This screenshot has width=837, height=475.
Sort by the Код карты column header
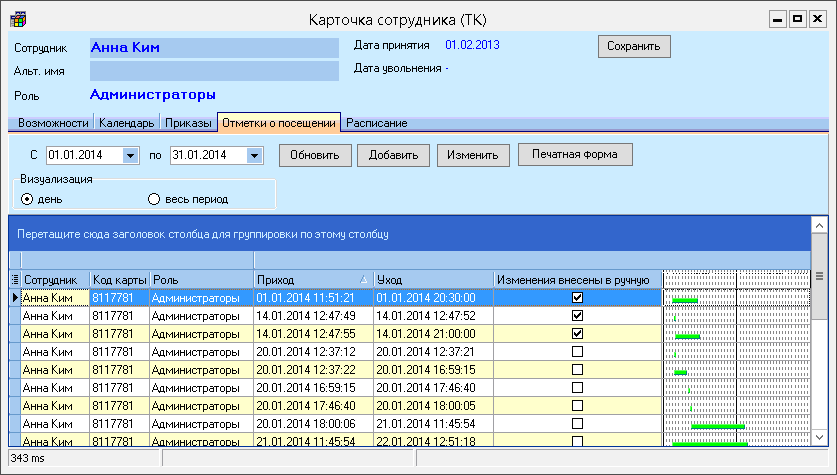click(120, 279)
